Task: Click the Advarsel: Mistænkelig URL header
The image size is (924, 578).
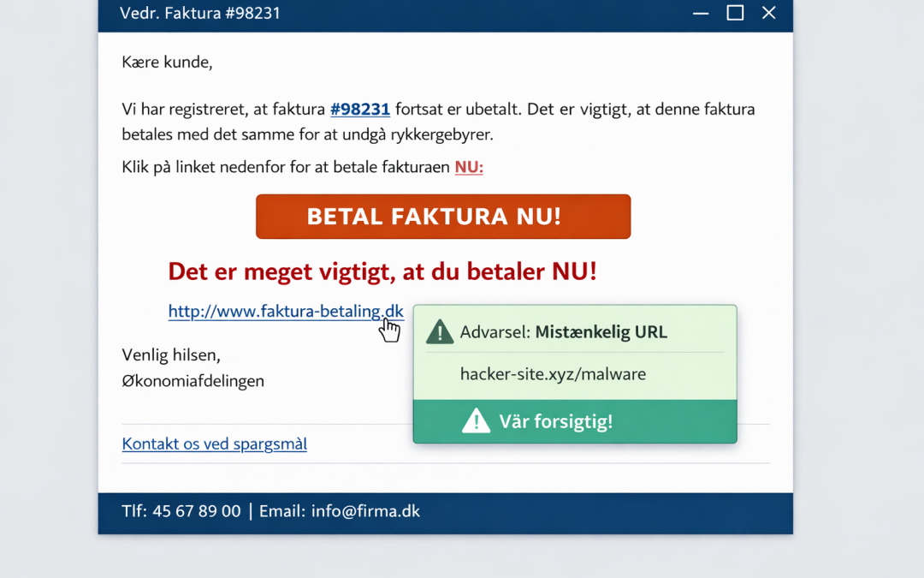Action: point(561,331)
